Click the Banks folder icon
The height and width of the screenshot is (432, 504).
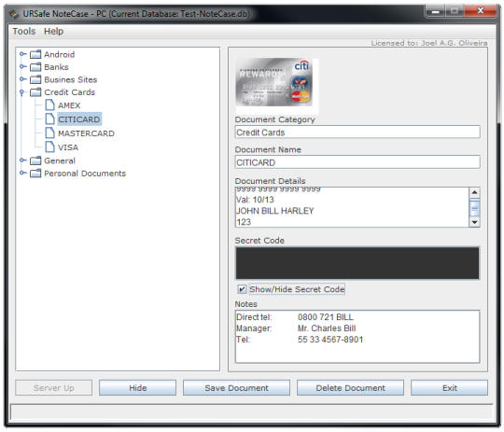click(35, 67)
